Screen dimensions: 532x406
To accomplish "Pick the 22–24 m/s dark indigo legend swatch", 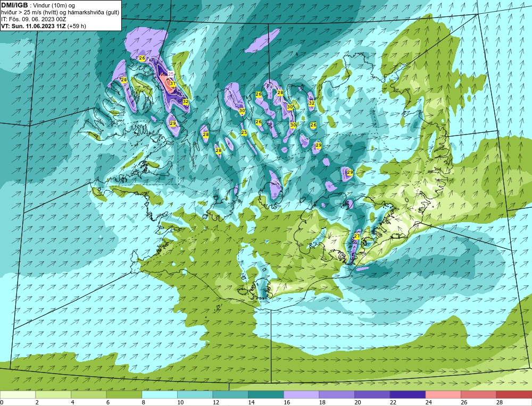I will coord(408,394).
